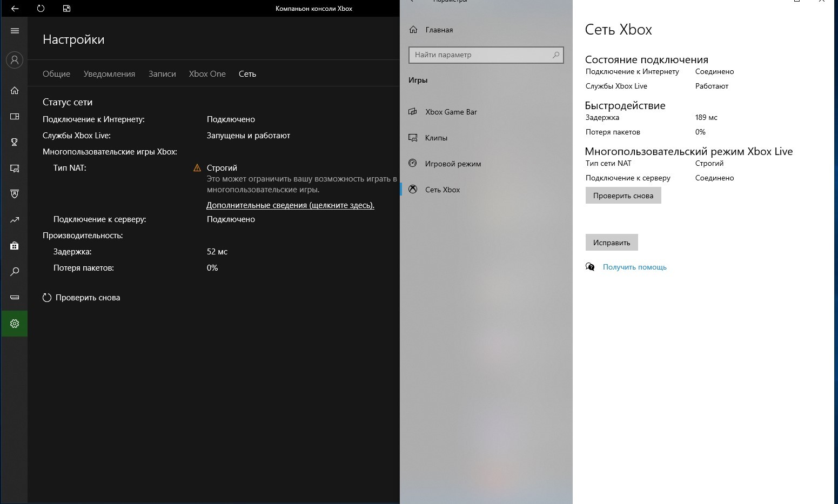This screenshot has width=838, height=504.
Task: Click the search magnifier in Settings search box
Action: pos(555,55)
